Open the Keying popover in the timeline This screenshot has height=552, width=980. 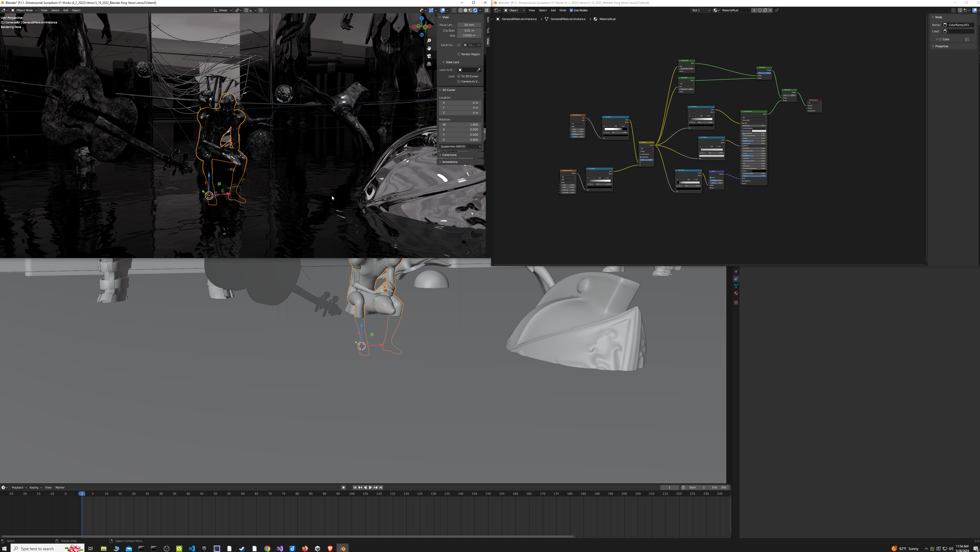(35, 487)
